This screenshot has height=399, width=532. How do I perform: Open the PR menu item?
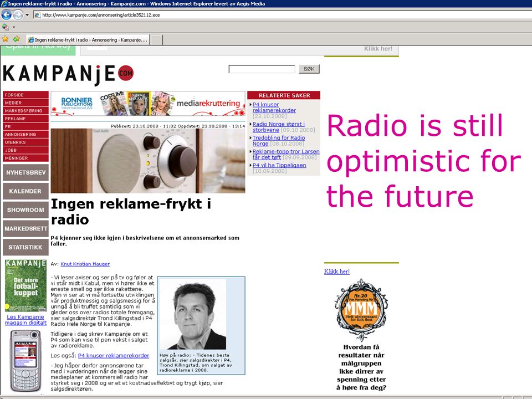(26, 126)
